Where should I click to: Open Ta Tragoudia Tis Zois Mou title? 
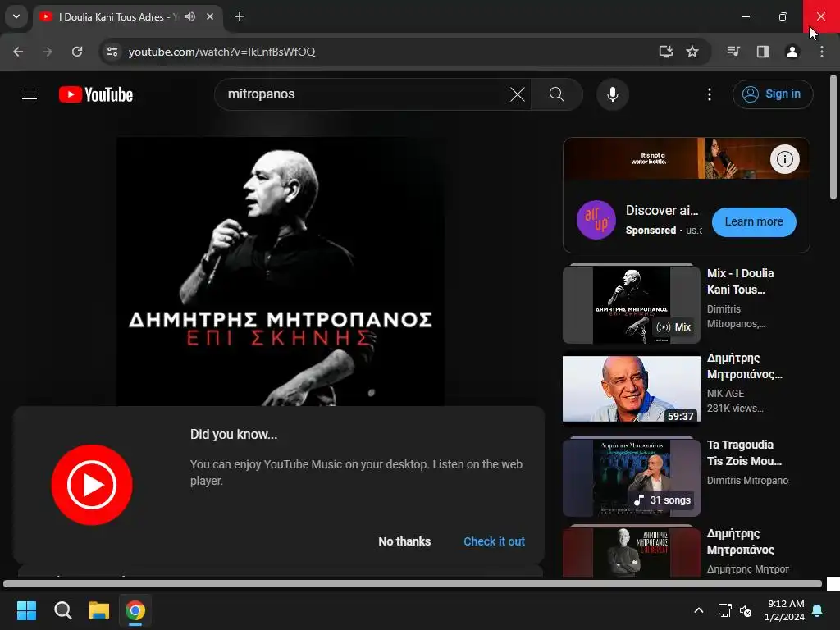[x=744, y=453]
